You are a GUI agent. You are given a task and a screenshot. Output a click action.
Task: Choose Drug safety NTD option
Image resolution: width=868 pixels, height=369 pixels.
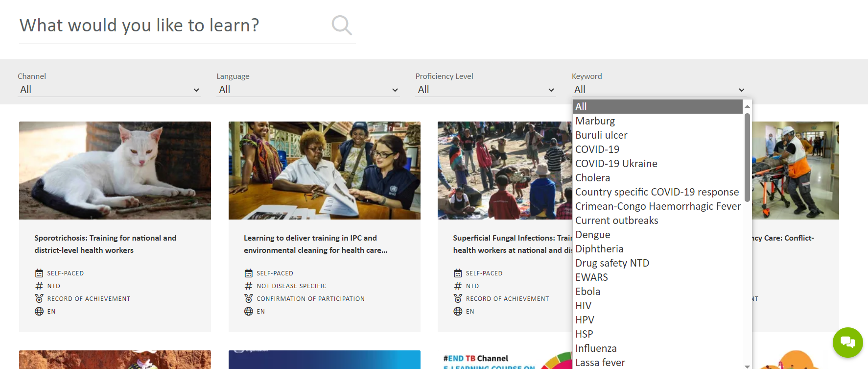(657, 263)
